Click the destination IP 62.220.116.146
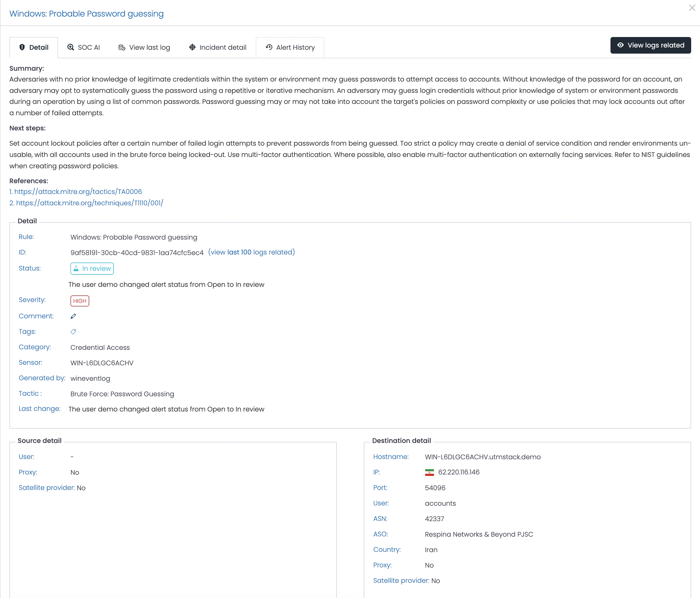The height and width of the screenshot is (598, 700). pos(459,472)
